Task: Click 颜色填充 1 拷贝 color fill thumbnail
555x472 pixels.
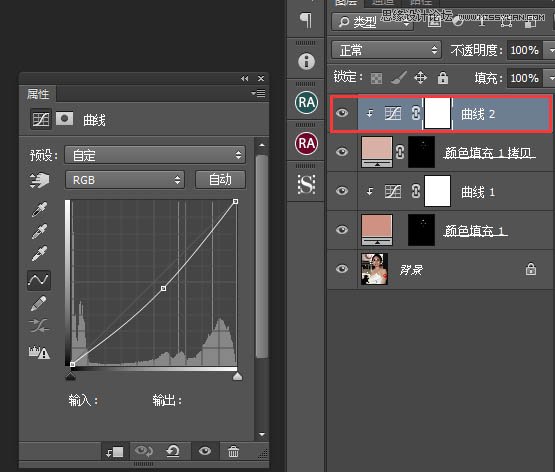Action: coord(377,152)
